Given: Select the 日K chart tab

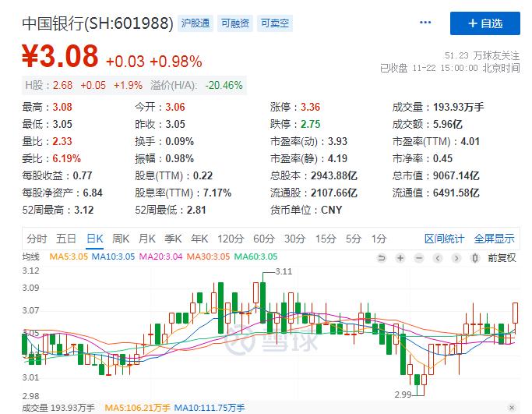Looking at the screenshot, I should click(95, 239).
